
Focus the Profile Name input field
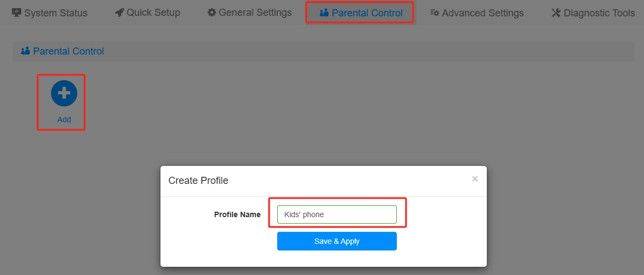(x=337, y=214)
